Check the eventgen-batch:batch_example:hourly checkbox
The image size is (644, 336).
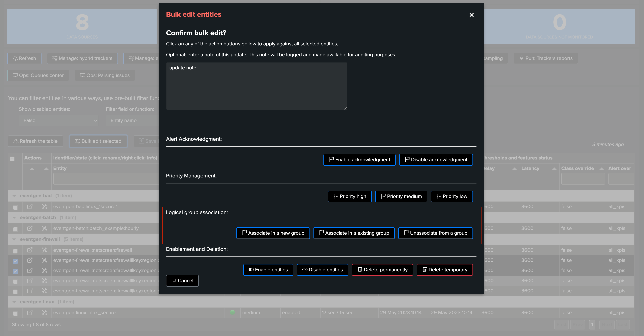pyautogui.click(x=15, y=229)
